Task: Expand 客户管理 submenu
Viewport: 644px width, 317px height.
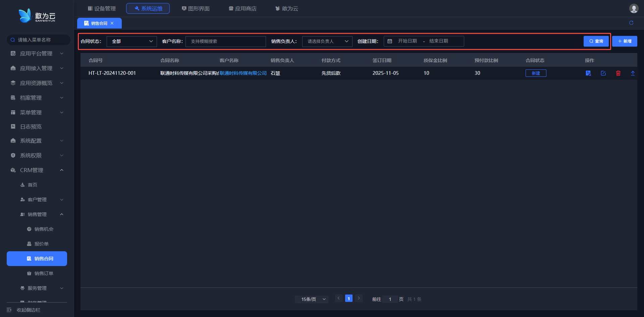Action: pos(37,200)
